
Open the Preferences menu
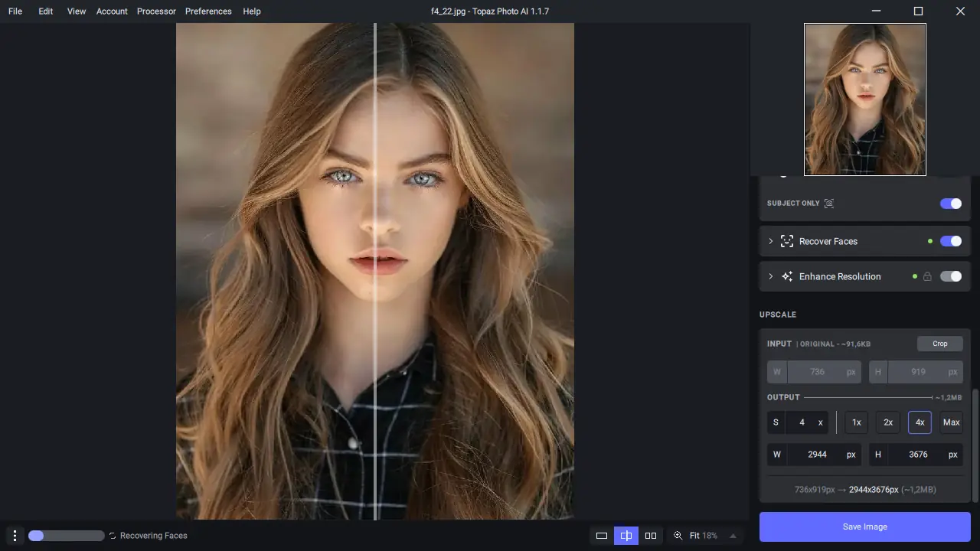click(208, 11)
